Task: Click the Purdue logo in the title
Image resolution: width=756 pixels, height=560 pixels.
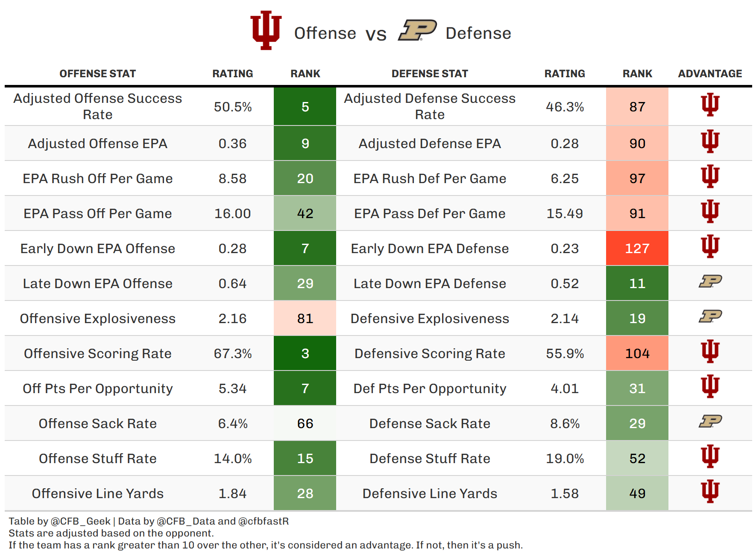Action: 417,31
